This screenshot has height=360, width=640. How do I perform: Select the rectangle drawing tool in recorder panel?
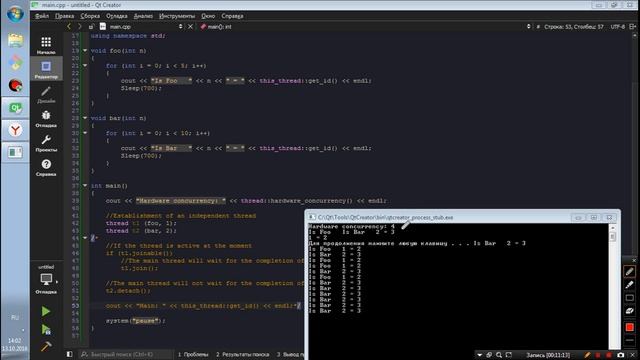629,298
